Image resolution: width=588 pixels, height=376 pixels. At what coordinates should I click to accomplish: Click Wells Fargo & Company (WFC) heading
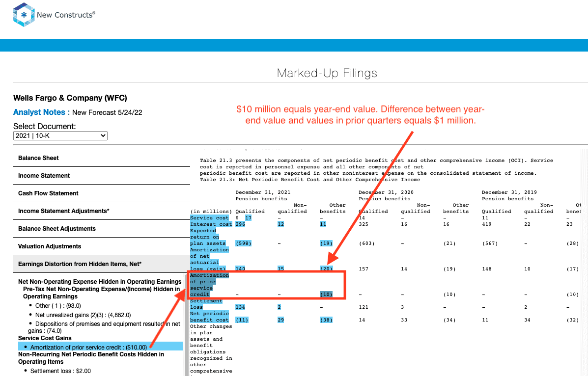point(70,98)
